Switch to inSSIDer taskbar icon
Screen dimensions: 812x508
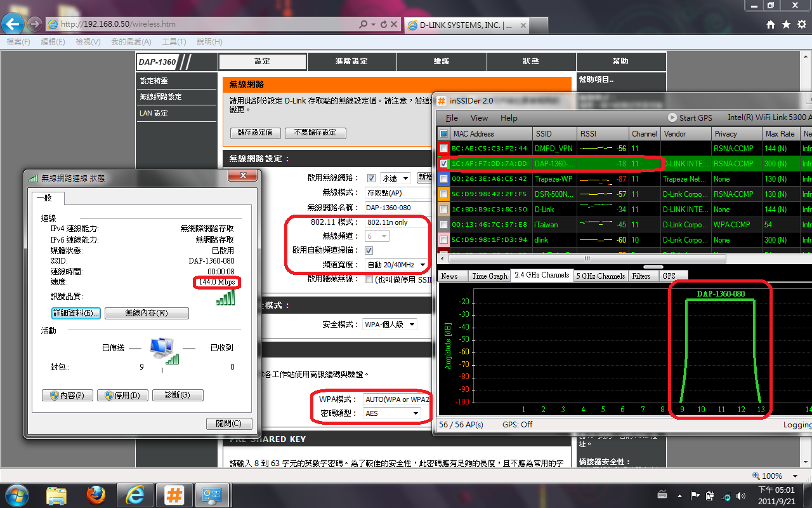point(174,495)
